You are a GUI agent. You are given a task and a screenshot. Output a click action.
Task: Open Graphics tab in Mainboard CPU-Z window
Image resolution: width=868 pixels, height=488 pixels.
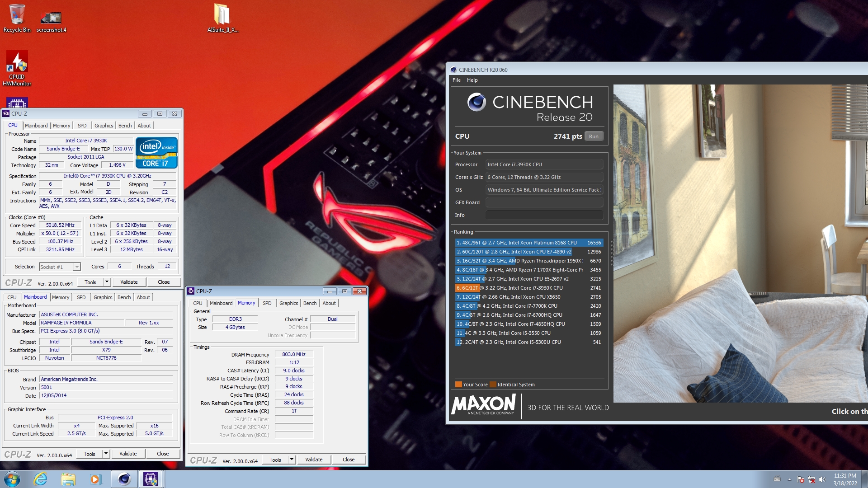tap(103, 297)
